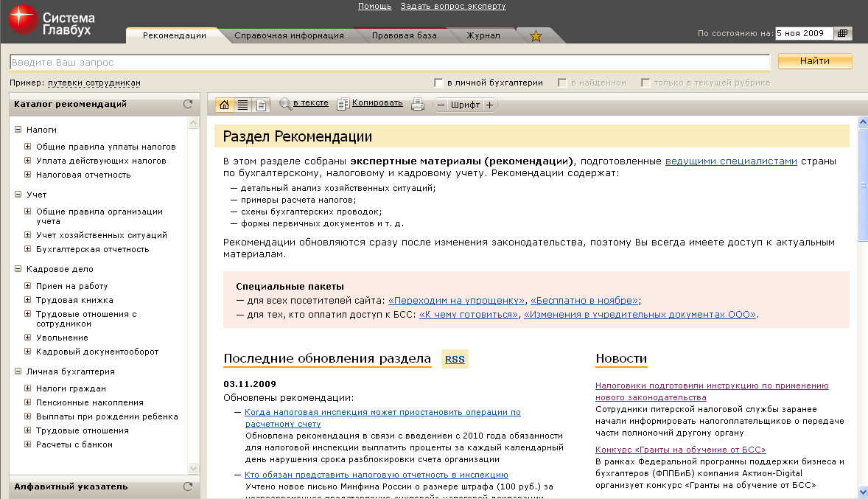Click the 'путевки сотрудникам' example link
The width and height of the screenshot is (868, 499).
[x=94, y=83]
